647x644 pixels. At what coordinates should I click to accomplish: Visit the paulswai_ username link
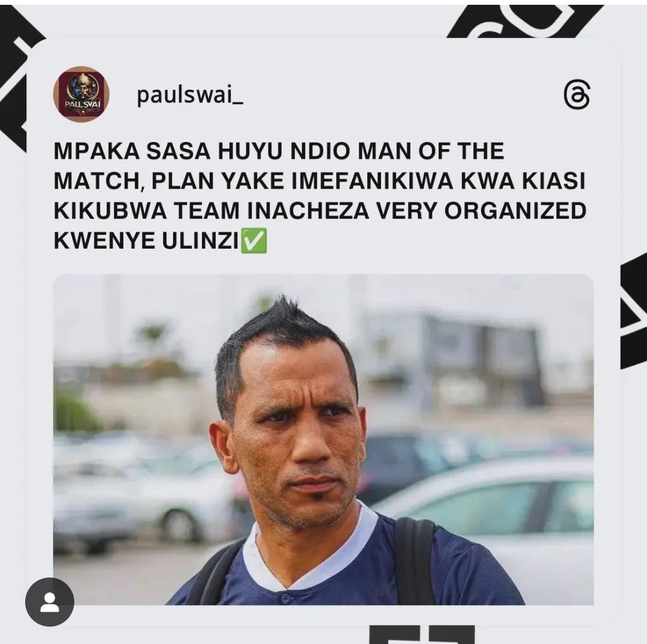[x=190, y=95]
